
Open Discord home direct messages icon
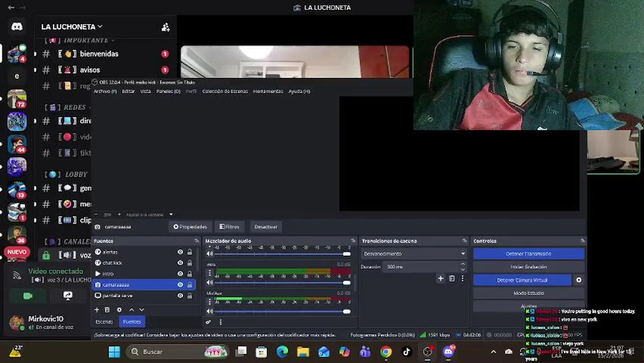17,27
